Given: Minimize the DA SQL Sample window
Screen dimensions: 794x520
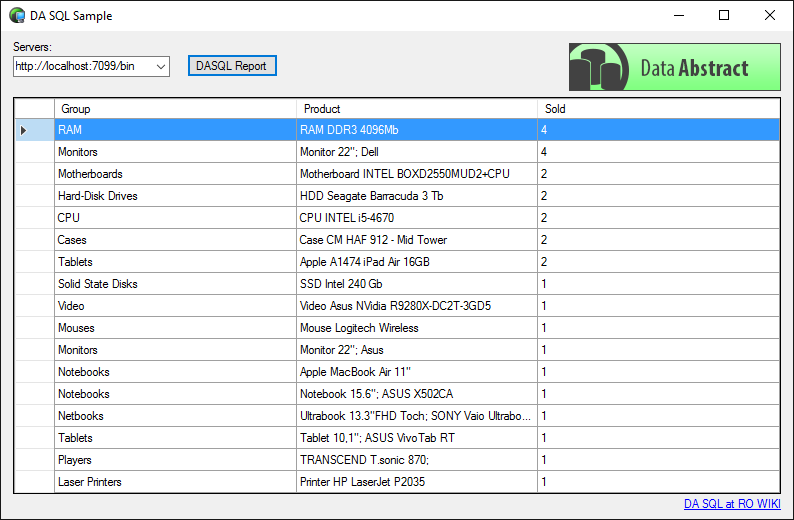Looking at the screenshot, I should [x=678, y=15].
